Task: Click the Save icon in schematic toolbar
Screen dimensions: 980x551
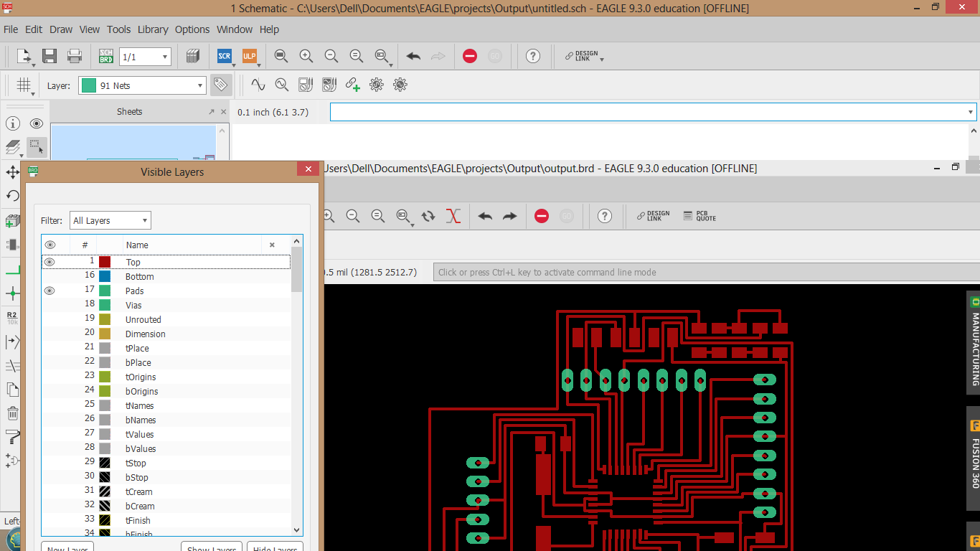Action: (50, 56)
